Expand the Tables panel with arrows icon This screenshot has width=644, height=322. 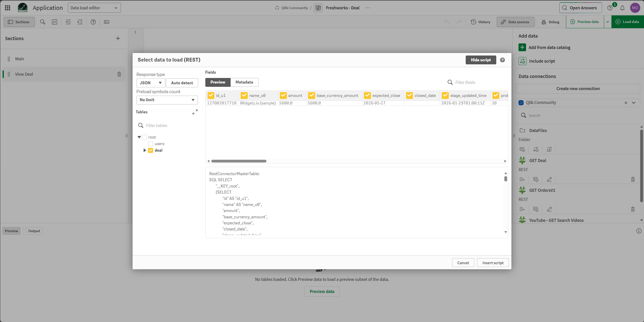pos(195,112)
